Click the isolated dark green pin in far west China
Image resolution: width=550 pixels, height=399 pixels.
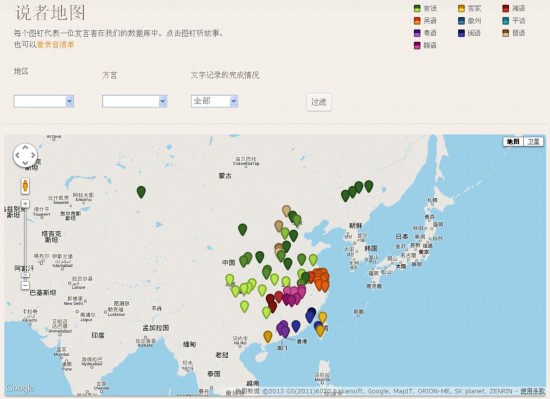(x=141, y=191)
